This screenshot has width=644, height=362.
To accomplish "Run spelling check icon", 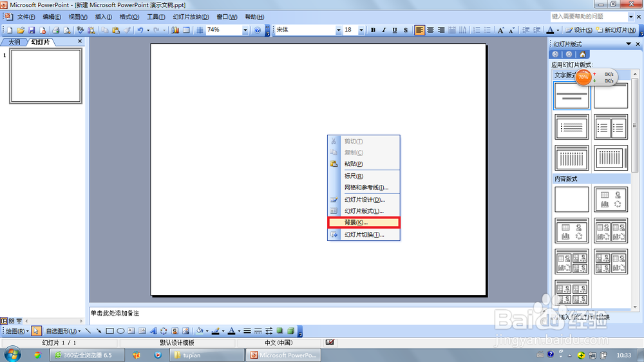I will [80, 30].
